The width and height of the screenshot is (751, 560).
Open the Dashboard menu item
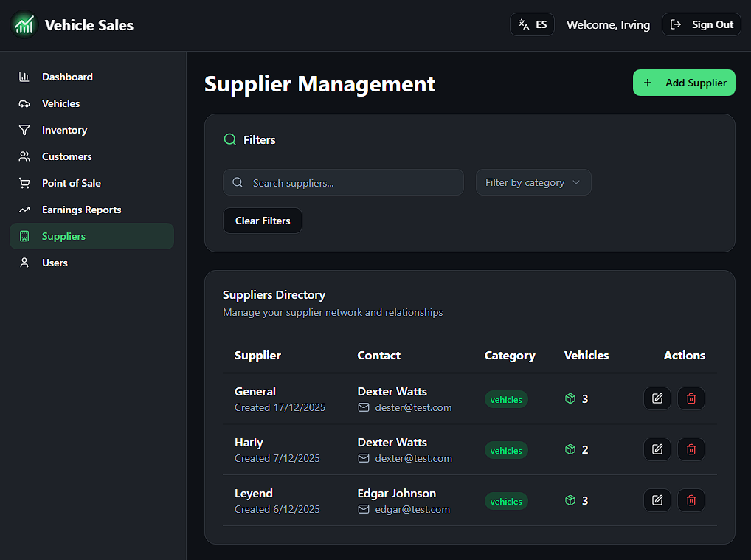91,77
